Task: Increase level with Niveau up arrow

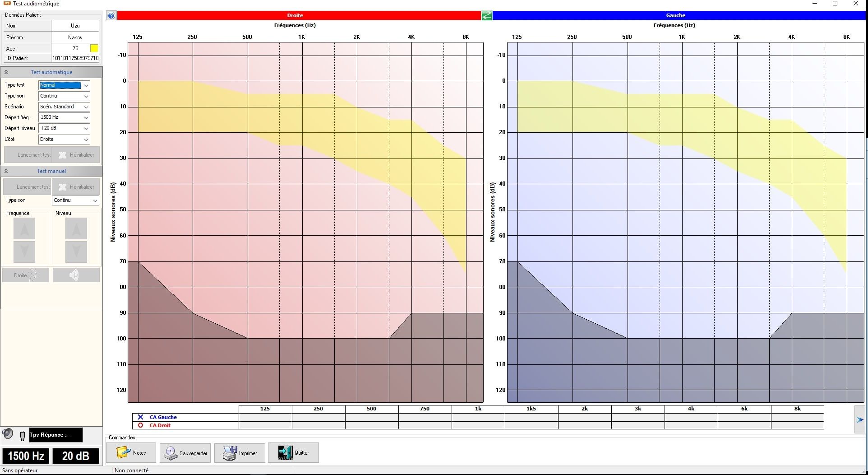Action: 76,228
